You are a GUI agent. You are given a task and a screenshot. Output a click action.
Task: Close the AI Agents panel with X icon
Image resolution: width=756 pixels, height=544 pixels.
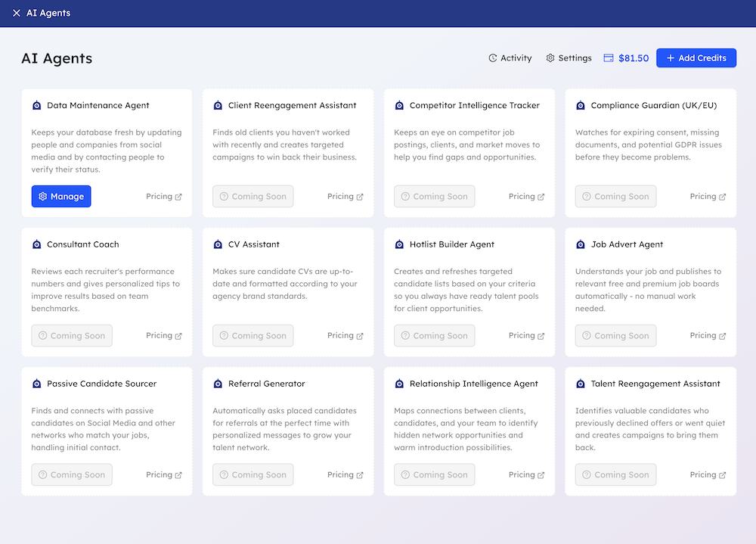click(x=17, y=13)
